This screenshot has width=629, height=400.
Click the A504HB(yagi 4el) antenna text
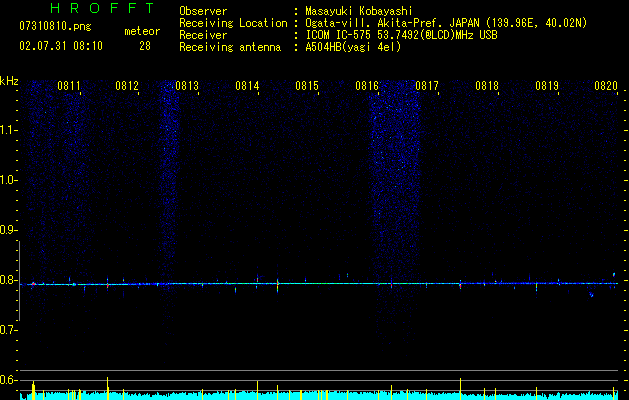tap(353, 47)
